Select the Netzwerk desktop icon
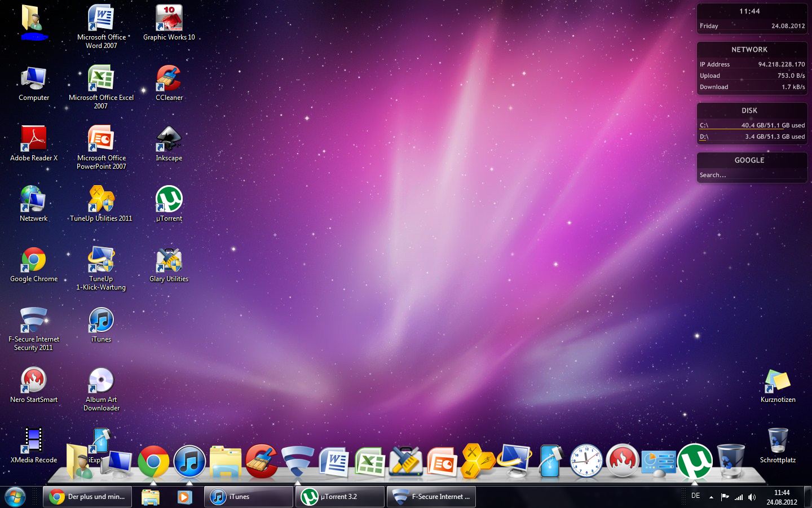The height and width of the screenshot is (508, 812). click(x=34, y=204)
